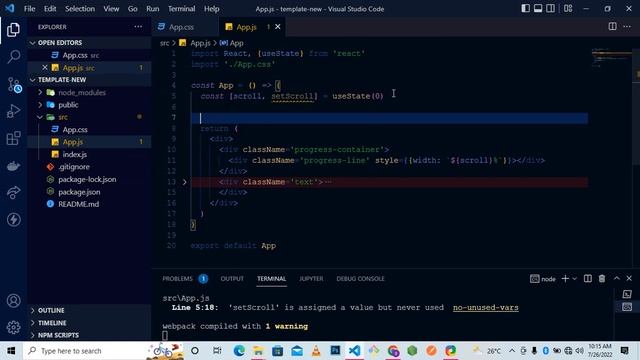
Task: Open editor more actions ellipsis
Action: pyautogui.click(x=627, y=27)
